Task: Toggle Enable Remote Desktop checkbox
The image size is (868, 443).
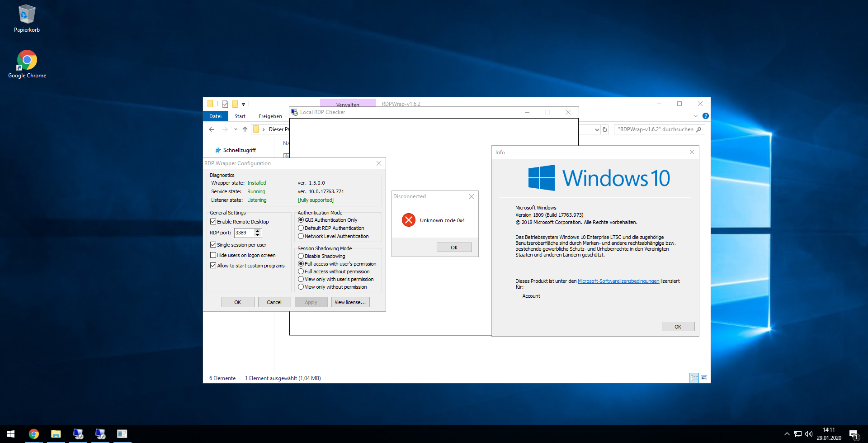Action: click(x=213, y=222)
